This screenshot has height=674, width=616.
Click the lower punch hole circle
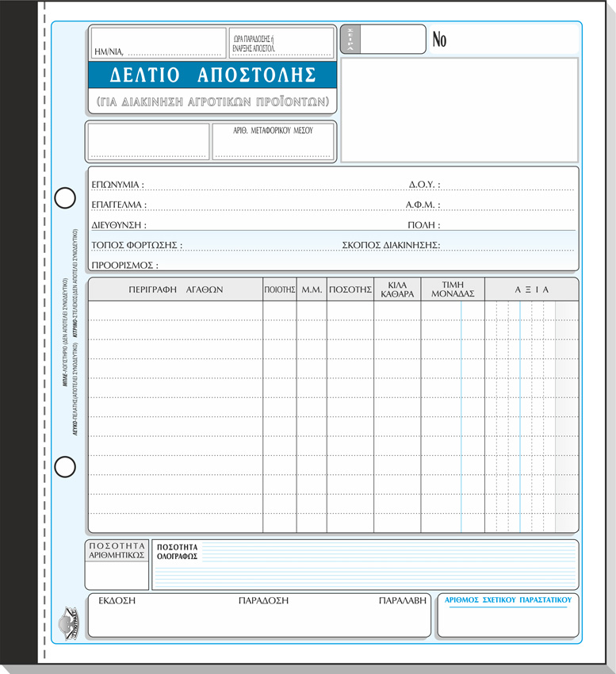tap(65, 467)
